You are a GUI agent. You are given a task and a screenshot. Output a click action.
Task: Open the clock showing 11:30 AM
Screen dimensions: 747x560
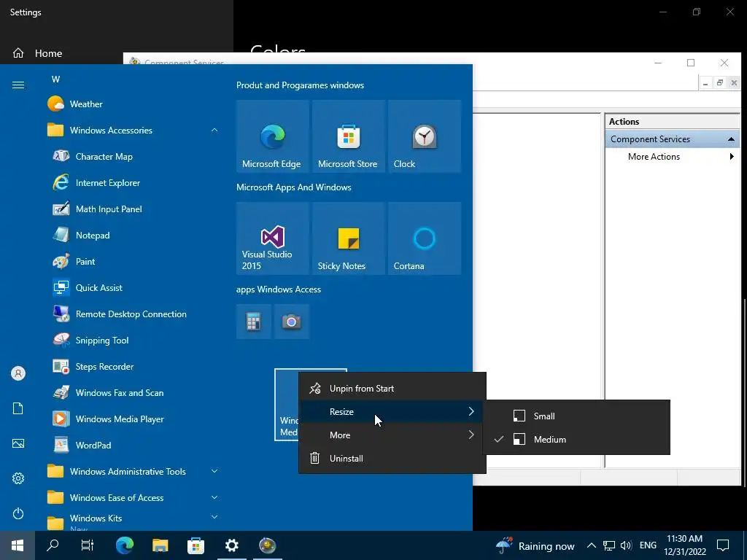684,545
